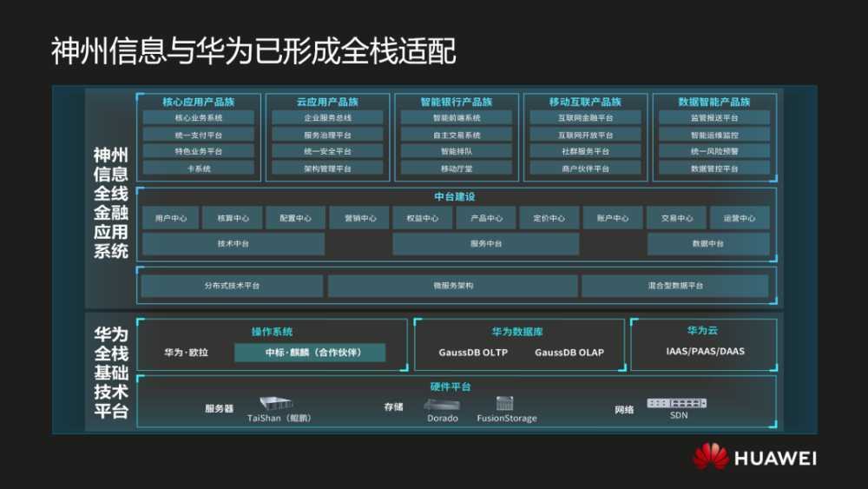Select 服务中台 bar
Viewport: 868px width, 489px height.
pyautogui.click(x=486, y=244)
